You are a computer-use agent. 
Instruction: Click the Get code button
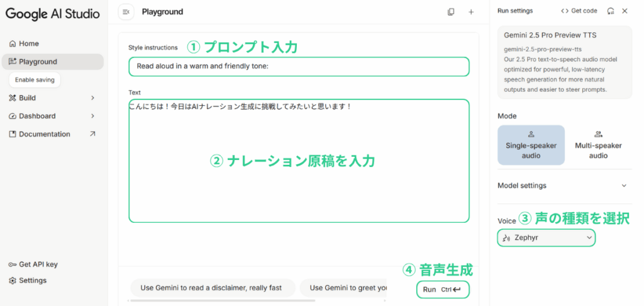579,11
